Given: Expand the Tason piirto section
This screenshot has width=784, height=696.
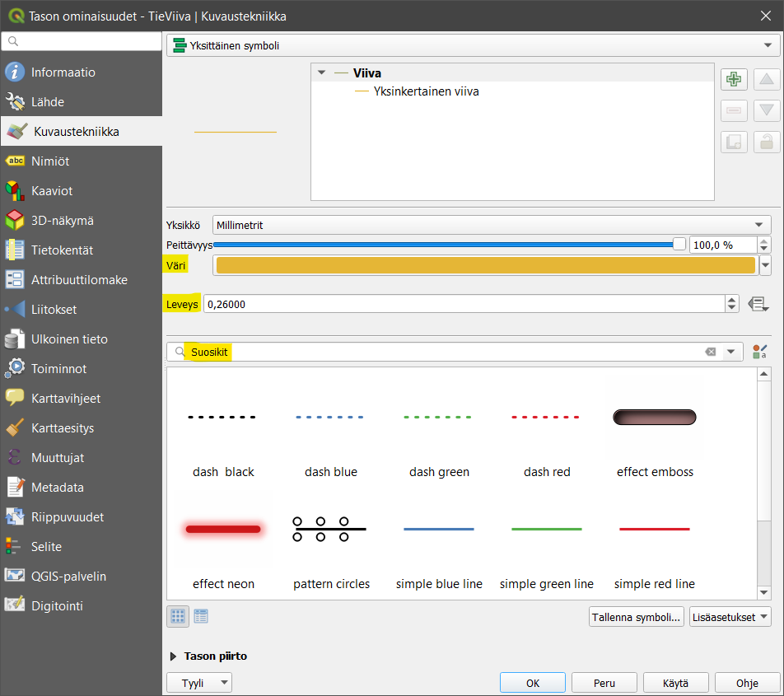Looking at the screenshot, I should point(174,656).
